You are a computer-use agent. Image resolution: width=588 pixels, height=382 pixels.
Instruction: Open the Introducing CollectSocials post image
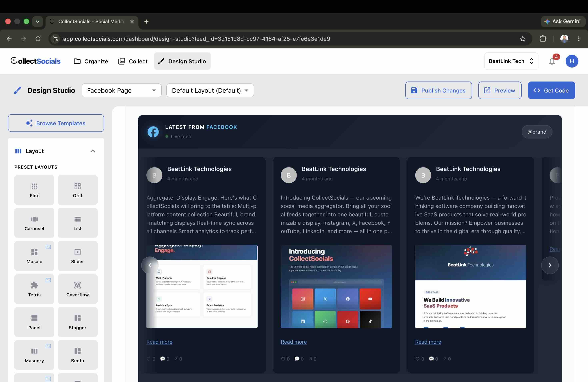[336, 286]
